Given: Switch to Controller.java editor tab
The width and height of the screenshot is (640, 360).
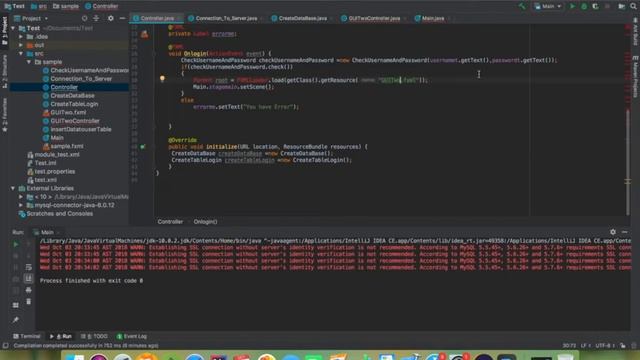Looking at the screenshot, I should (157, 18).
